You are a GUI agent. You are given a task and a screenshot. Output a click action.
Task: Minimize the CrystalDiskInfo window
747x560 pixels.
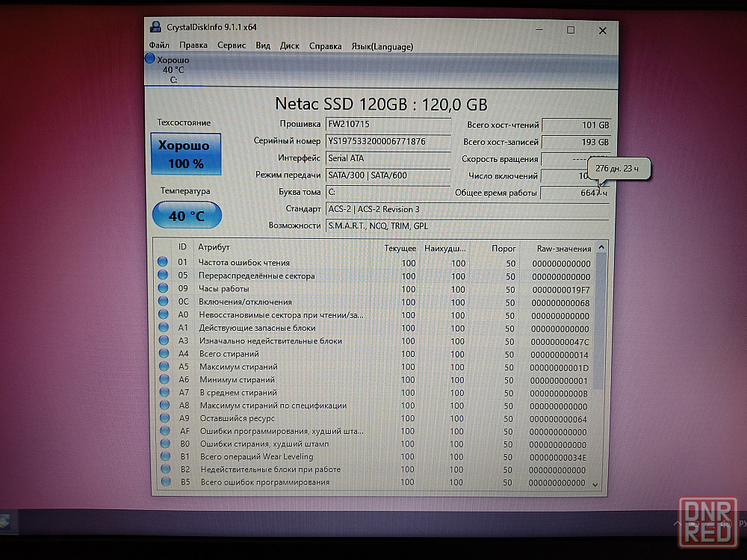tap(539, 30)
